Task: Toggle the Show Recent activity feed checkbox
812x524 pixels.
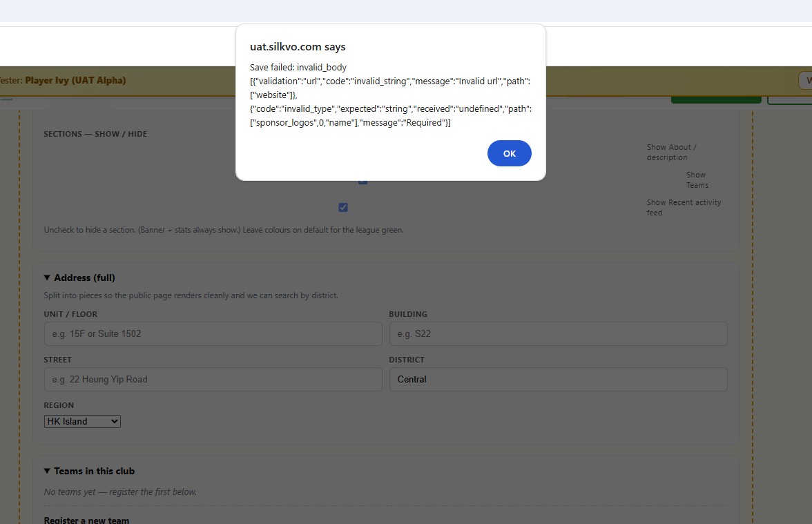Action: [x=342, y=207]
